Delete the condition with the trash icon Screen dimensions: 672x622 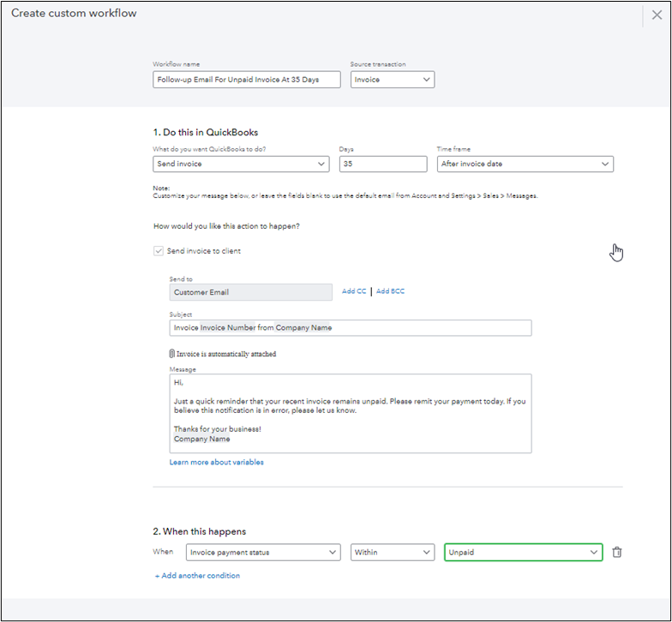tap(617, 552)
